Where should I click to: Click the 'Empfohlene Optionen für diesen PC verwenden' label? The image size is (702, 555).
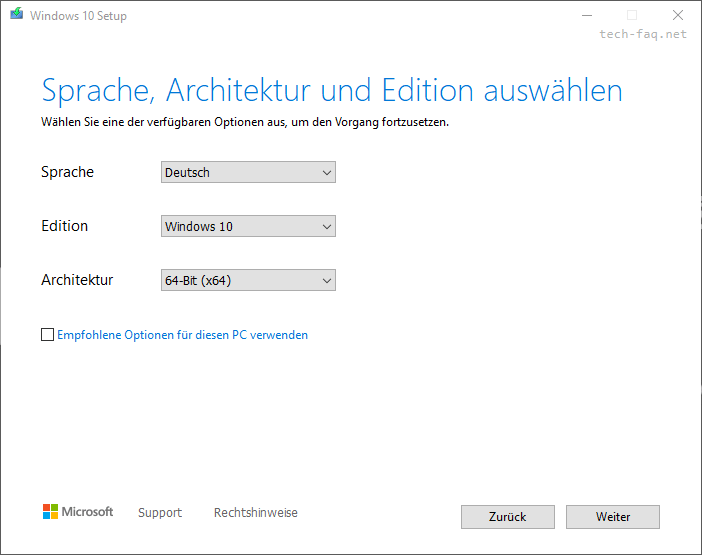[183, 335]
